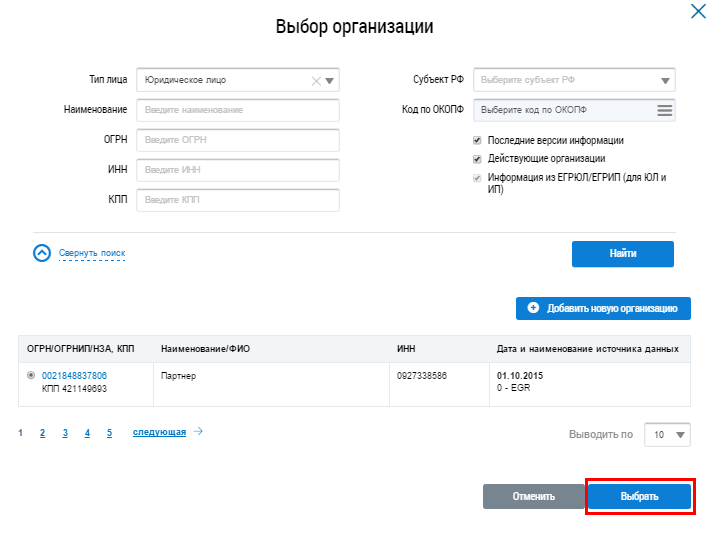The height and width of the screenshot is (534, 711).
Task: Open the OGRN link 0021848837806
Action: pyautogui.click(x=74, y=376)
